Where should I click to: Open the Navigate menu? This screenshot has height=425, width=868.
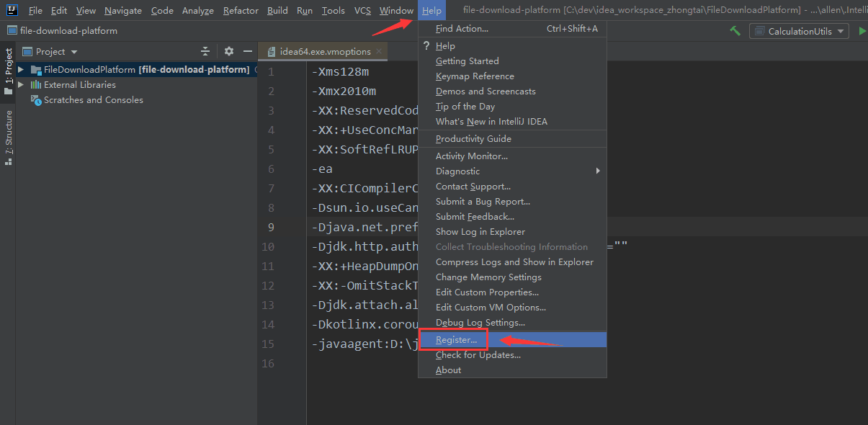123,11
